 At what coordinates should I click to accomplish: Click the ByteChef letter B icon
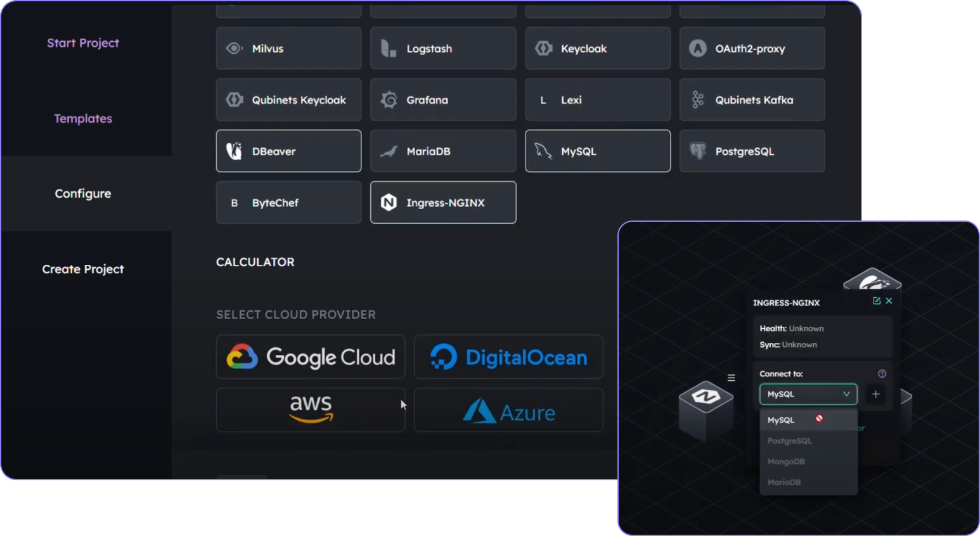coord(235,203)
